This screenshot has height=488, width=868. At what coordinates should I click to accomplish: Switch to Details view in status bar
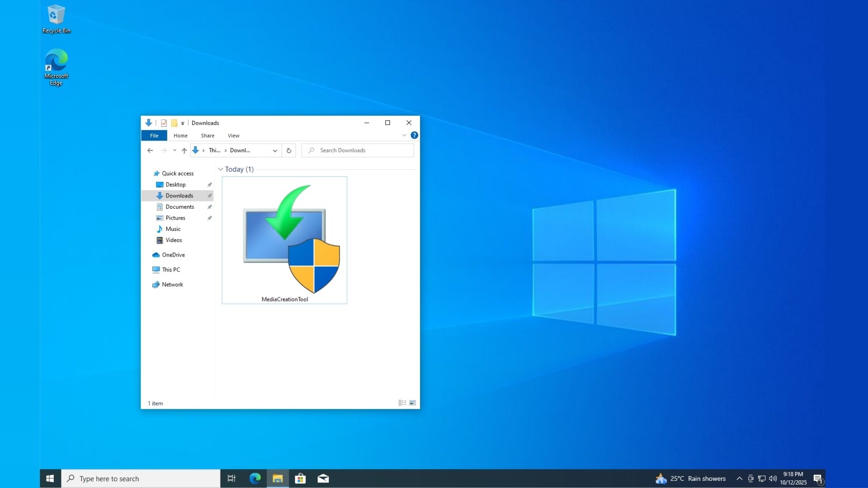pos(402,403)
